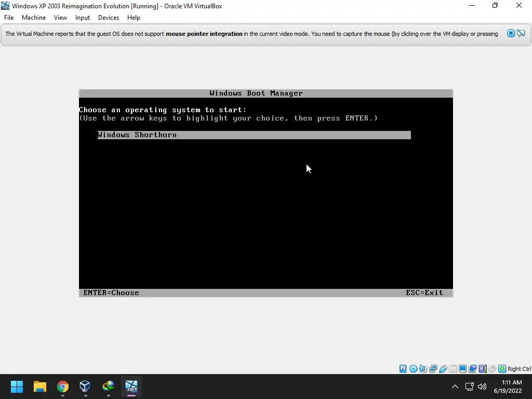The image size is (532, 399).
Task: Restore down the VirtualBox window
Action: point(495,6)
